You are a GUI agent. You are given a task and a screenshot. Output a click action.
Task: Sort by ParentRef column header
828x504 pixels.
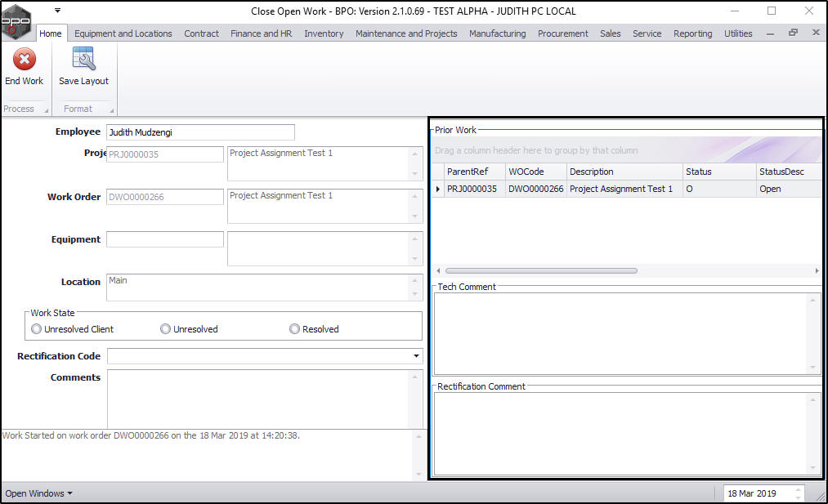click(474, 172)
